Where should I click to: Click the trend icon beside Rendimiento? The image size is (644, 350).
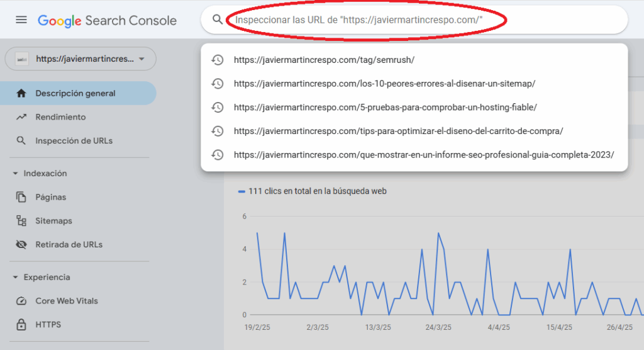21,117
